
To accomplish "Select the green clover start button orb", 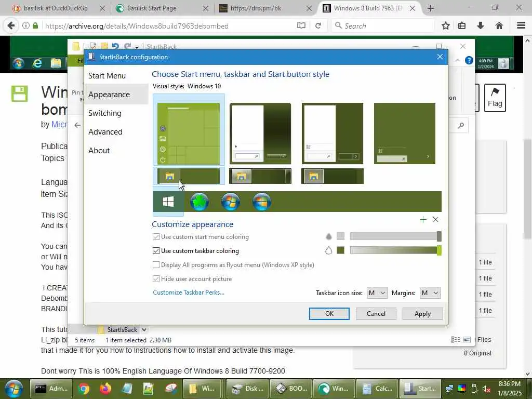I will pos(199,202).
